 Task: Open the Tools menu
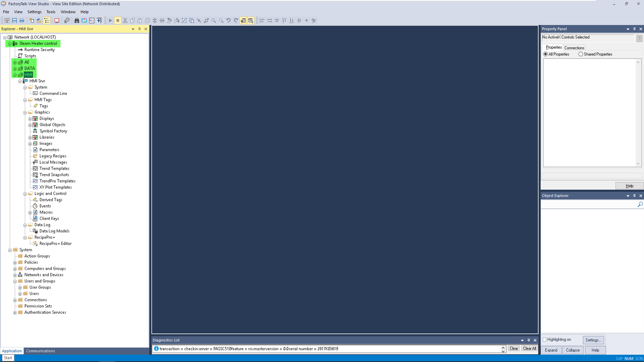tap(51, 12)
